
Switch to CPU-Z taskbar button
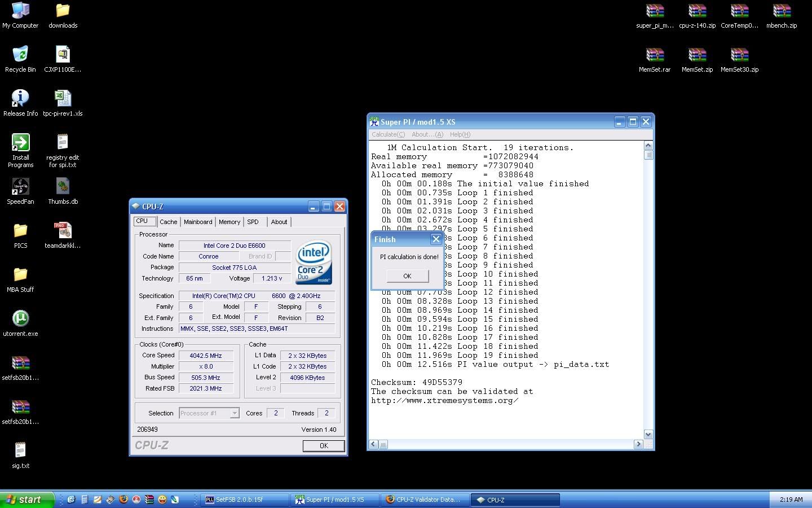point(515,500)
